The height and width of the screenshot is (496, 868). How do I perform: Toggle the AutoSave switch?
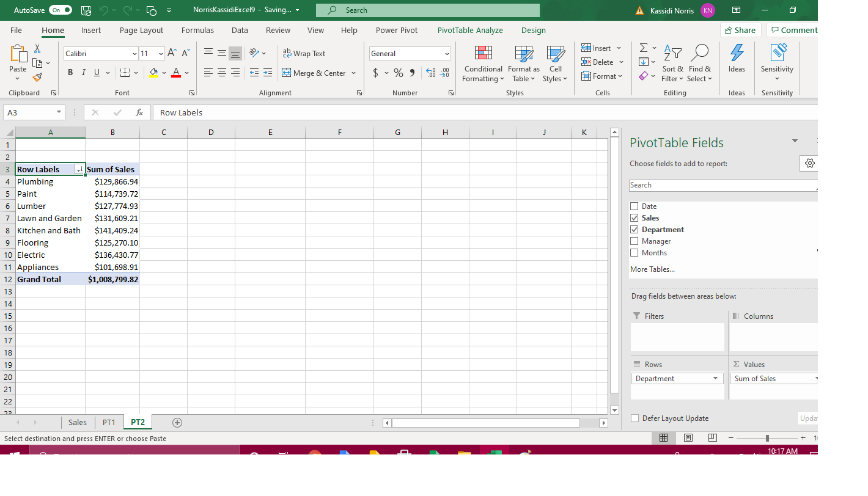click(x=61, y=10)
